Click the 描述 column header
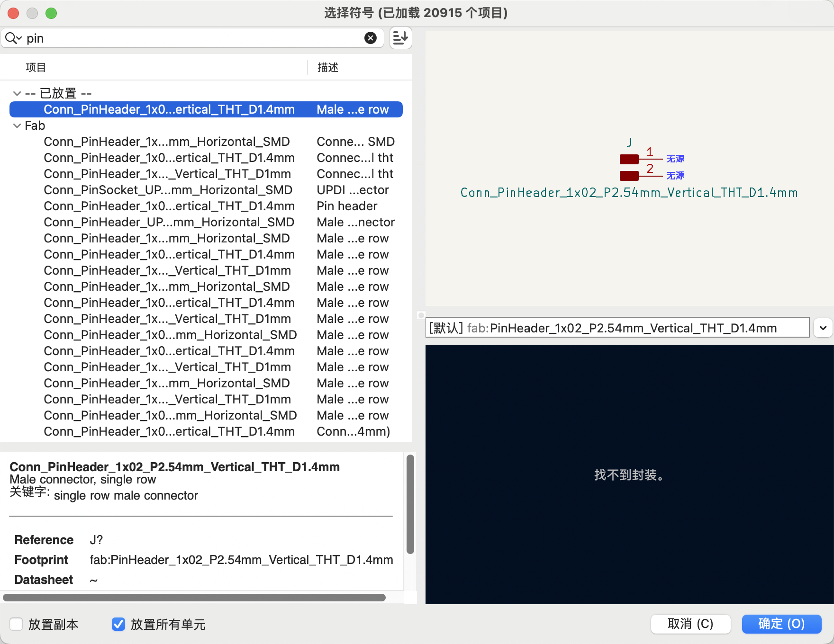The width and height of the screenshot is (834, 644). pos(327,67)
